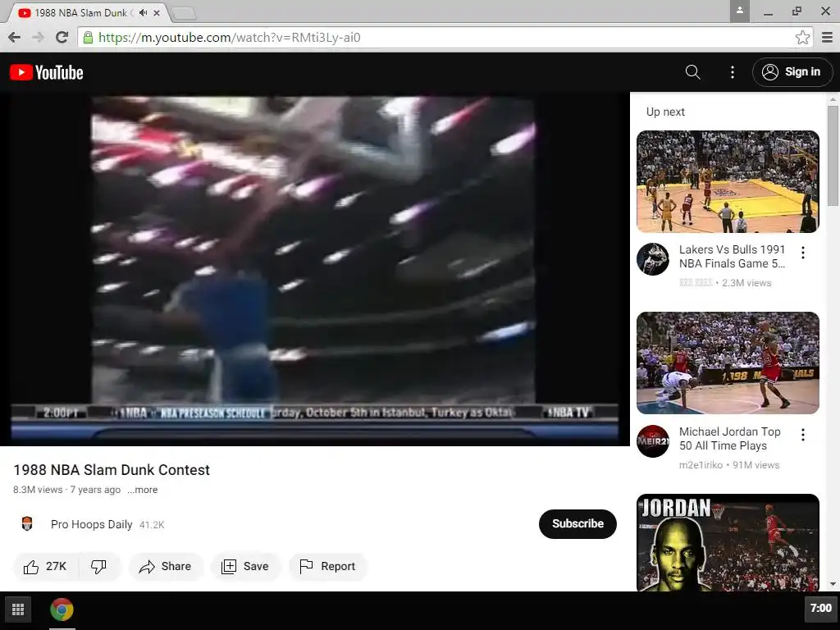
Task: Bookmark this page with the star icon
Action: point(802,37)
